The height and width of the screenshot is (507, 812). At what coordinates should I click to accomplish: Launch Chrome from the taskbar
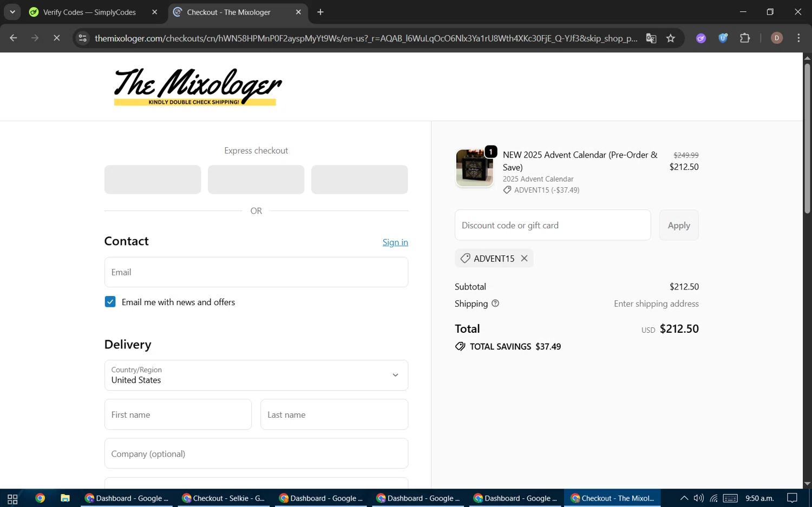click(x=40, y=498)
